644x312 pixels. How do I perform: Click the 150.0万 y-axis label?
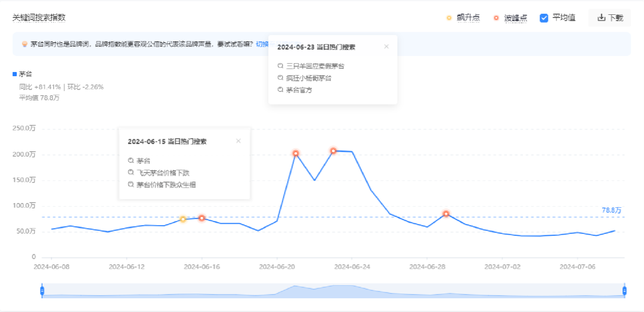pyautogui.click(x=24, y=180)
